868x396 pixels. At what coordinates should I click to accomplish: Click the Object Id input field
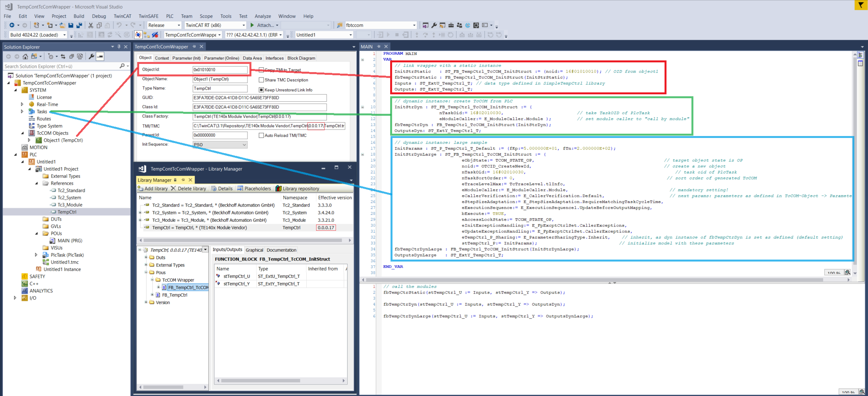[220, 70]
